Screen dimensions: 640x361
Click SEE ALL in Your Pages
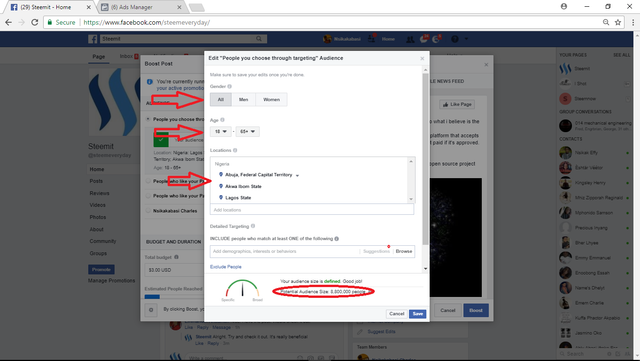pyautogui.click(x=621, y=55)
